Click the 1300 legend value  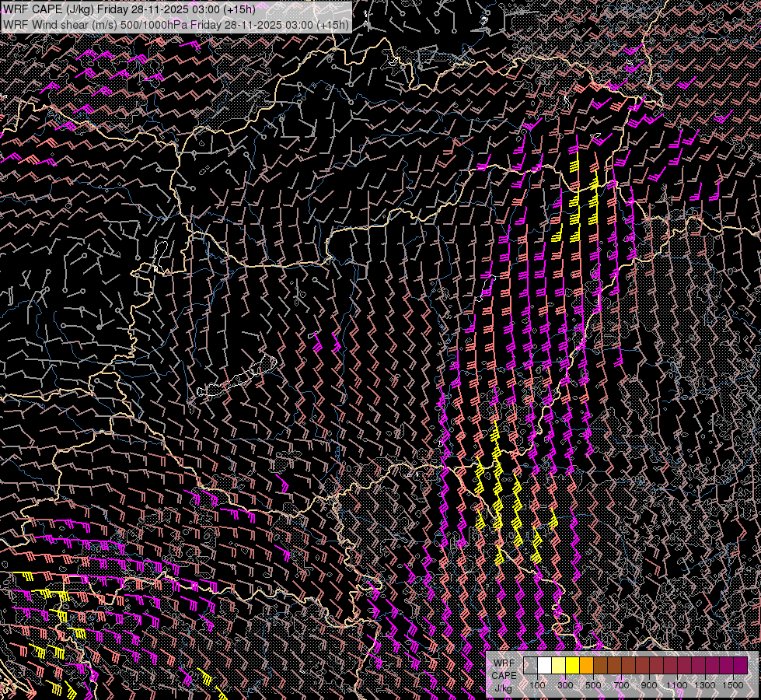pyautogui.click(x=705, y=685)
